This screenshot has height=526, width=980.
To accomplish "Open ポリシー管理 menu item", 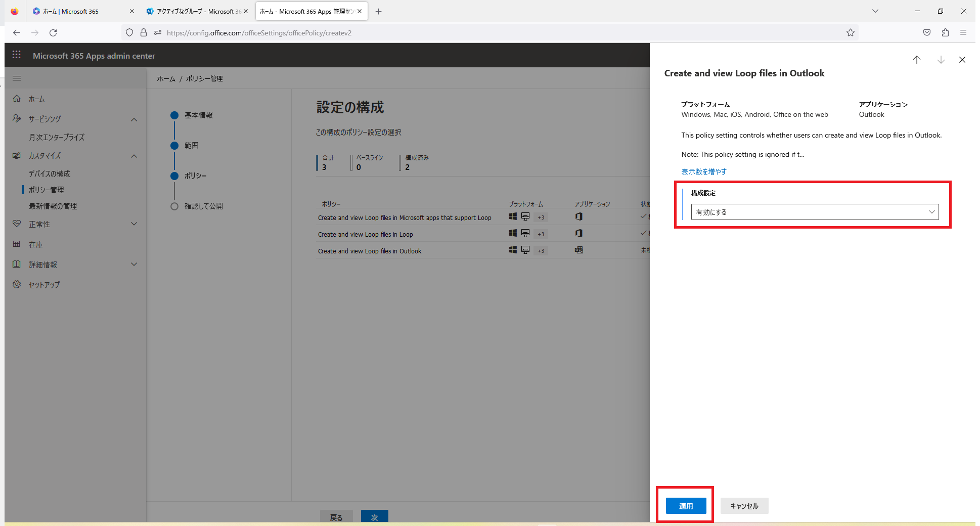I will 47,190.
